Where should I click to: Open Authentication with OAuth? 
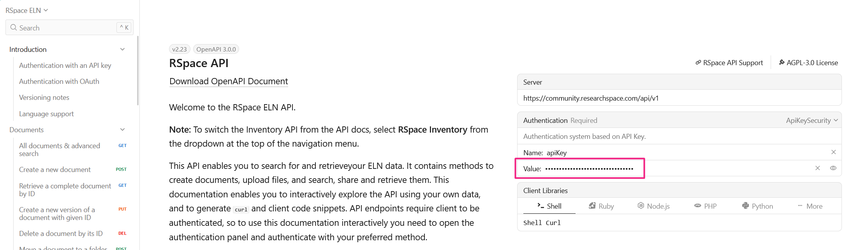pos(59,82)
